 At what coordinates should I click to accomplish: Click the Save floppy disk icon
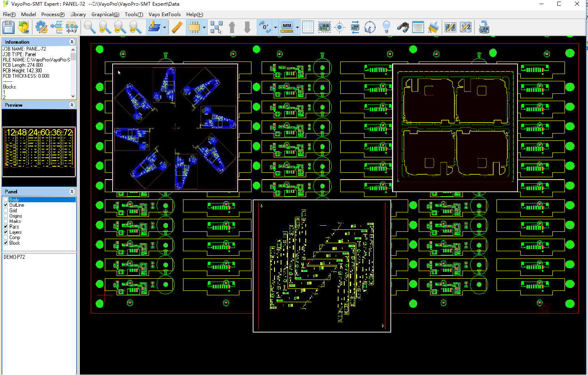point(9,28)
